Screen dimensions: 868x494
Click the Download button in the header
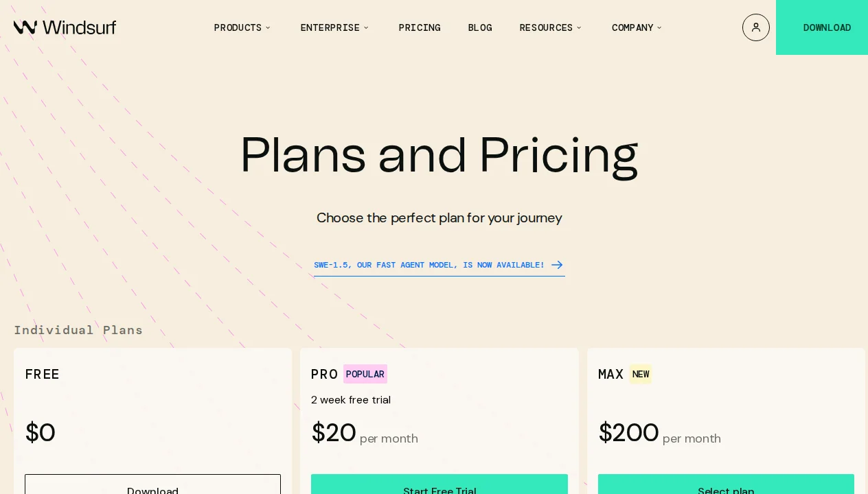(827, 27)
